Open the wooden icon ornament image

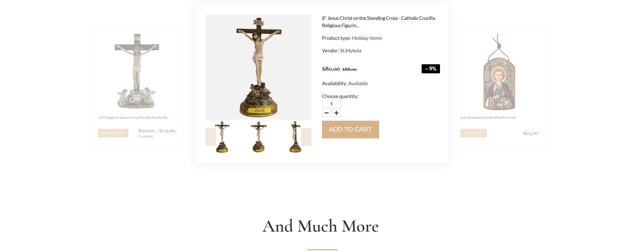pyautogui.click(x=499, y=72)
